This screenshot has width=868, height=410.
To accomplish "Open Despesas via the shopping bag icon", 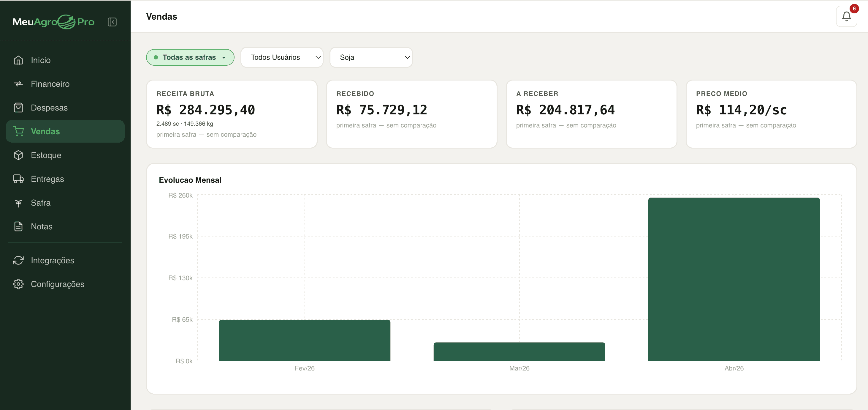I will 18,107.
